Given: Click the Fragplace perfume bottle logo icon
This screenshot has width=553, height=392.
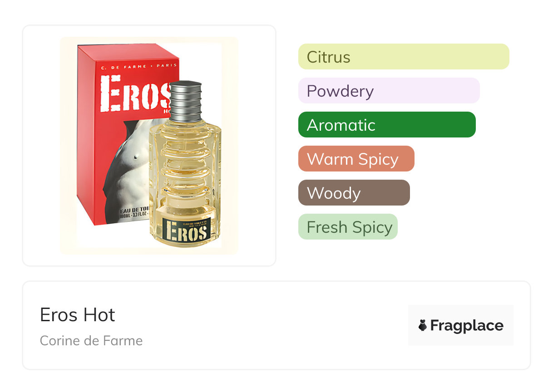Looking at the screenshot, I should 423,325.
